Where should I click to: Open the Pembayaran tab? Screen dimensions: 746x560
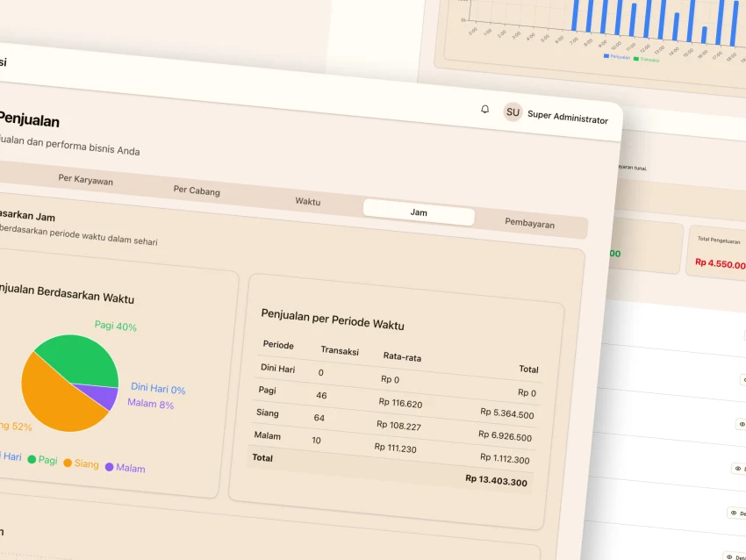coord(529,223)
